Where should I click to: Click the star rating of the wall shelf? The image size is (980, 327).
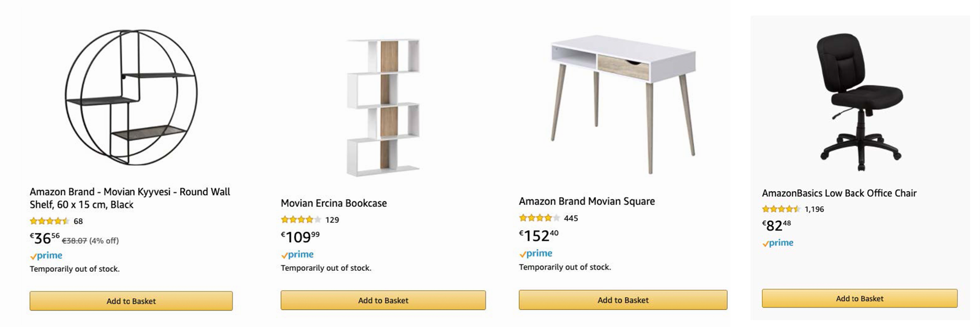[x=50, y=221]
